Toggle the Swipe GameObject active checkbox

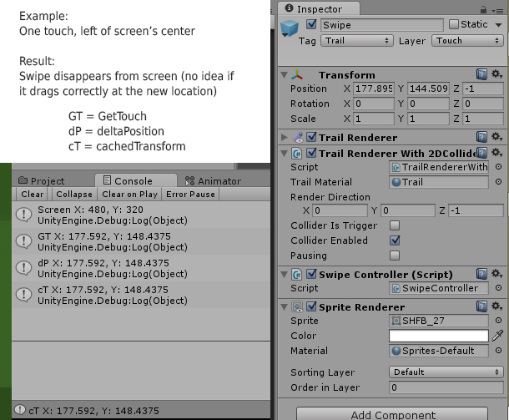[311, 24]
